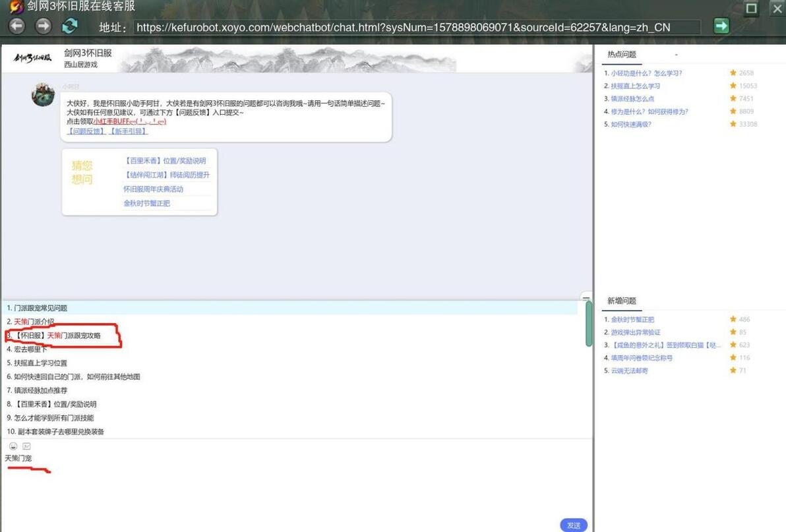Open new question 云端无法邮寄
This screenshot has width=786, height=532.
pos(629,370)
